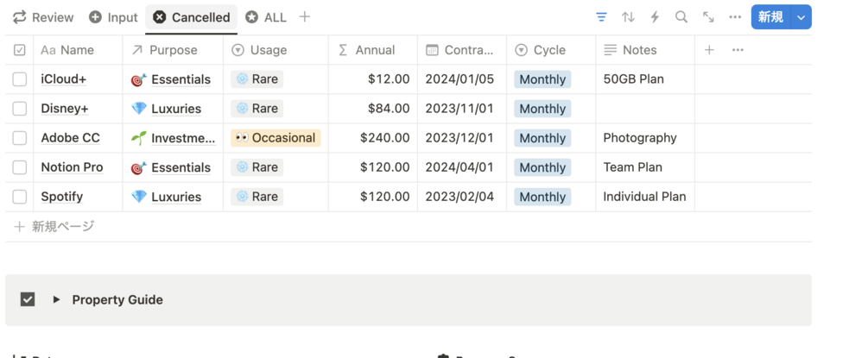This screenshot has width=868, height=358.
Task: Switch to the Review tab
Action: 44,17
